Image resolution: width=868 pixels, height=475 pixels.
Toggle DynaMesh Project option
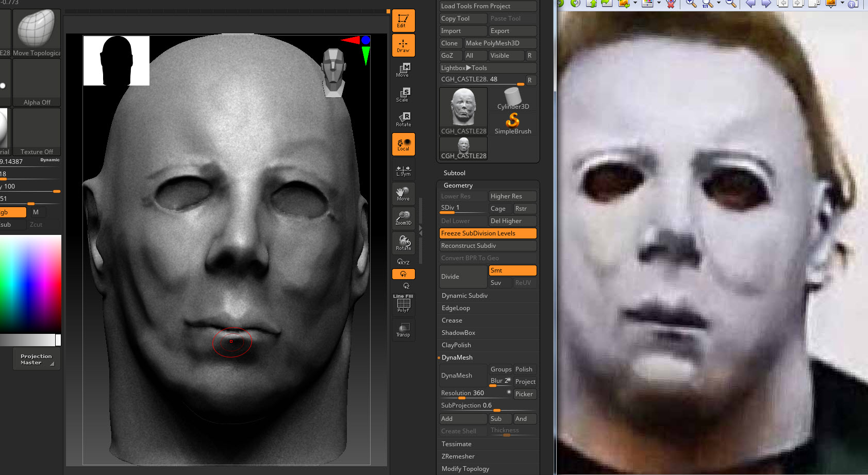(525, 382)
